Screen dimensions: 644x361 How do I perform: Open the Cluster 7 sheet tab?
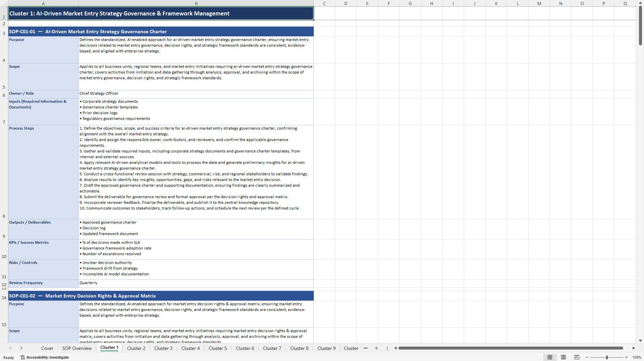click(x=272, y=348)
